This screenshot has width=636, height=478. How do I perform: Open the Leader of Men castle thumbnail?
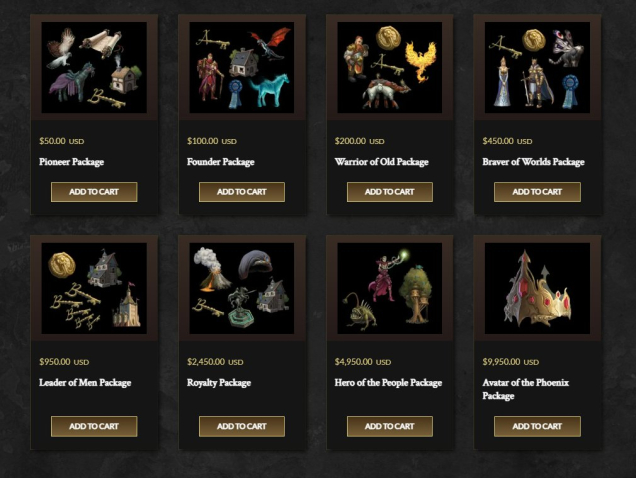(94, 289)
